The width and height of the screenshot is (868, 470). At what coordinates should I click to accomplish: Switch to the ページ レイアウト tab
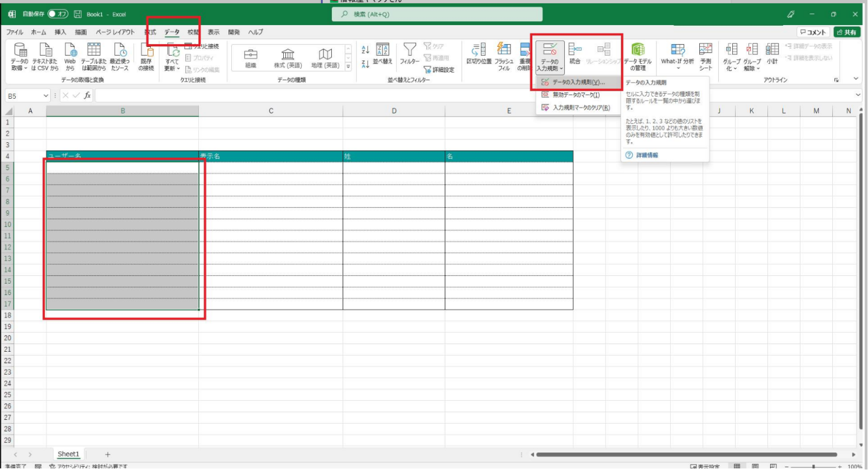click(115, 32)
